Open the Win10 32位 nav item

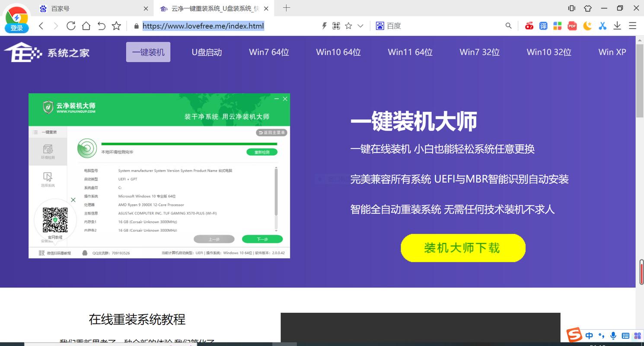click(549, 52)
